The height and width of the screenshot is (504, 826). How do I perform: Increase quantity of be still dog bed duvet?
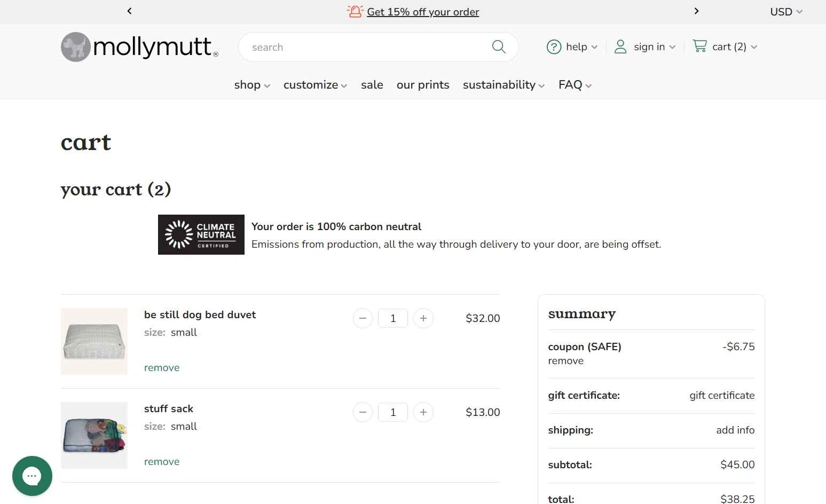pyautogui.click(x=423, y=318)
